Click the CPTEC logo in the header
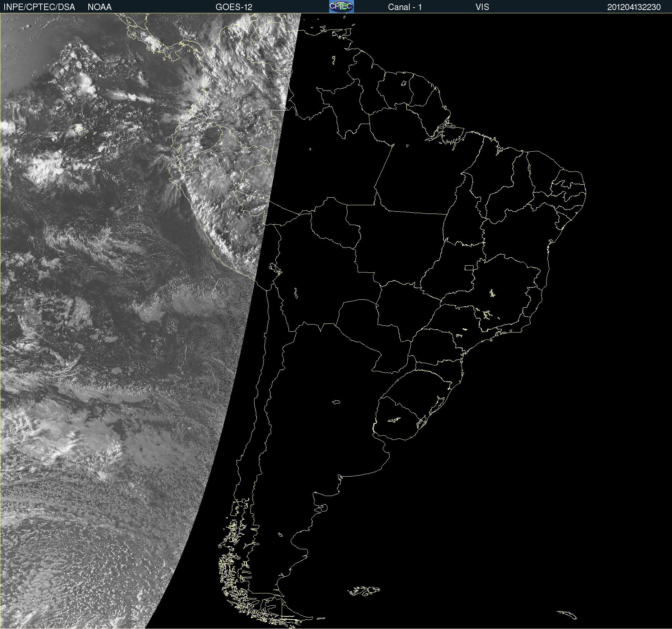The height and width of the screenshot is (629, 672). (341, 6)
